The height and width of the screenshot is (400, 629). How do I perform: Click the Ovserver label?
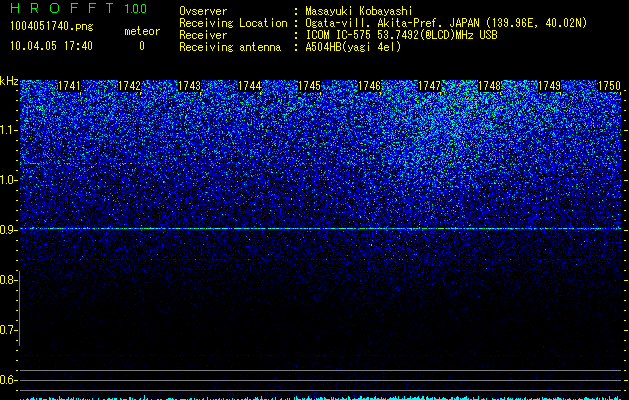point(203,11)
